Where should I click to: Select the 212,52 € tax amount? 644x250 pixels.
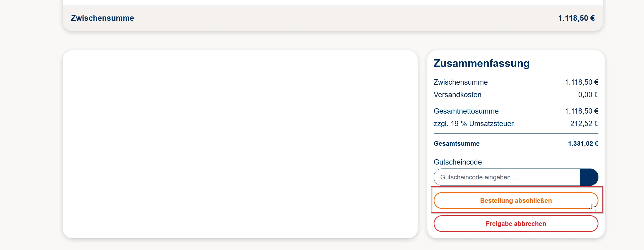point(584,124)
